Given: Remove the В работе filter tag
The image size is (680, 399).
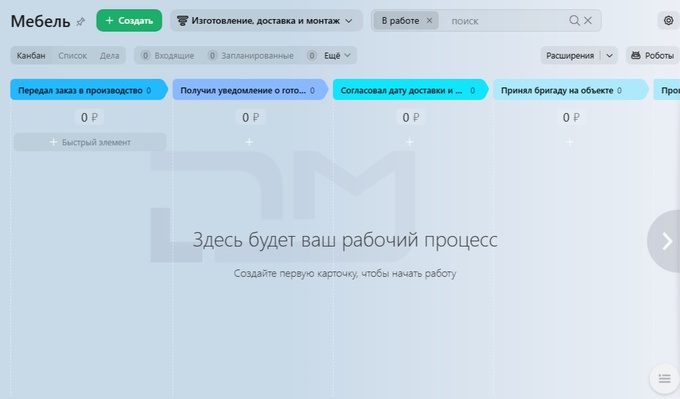Looking at the screenshot, I should [429, 20].
